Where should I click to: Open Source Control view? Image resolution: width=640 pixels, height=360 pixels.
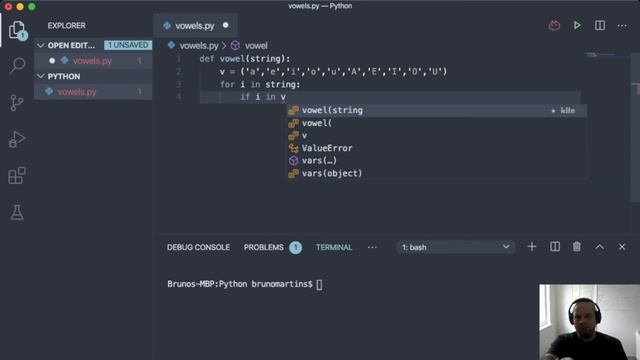pyautogui.click(x=17, y=102)
